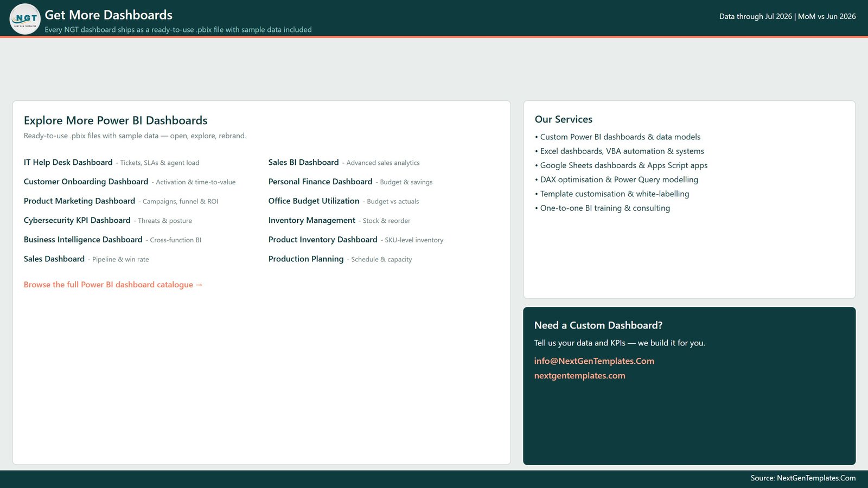
Task: Visit the nextgentemplates.com website link
Action: coord(579,376)
